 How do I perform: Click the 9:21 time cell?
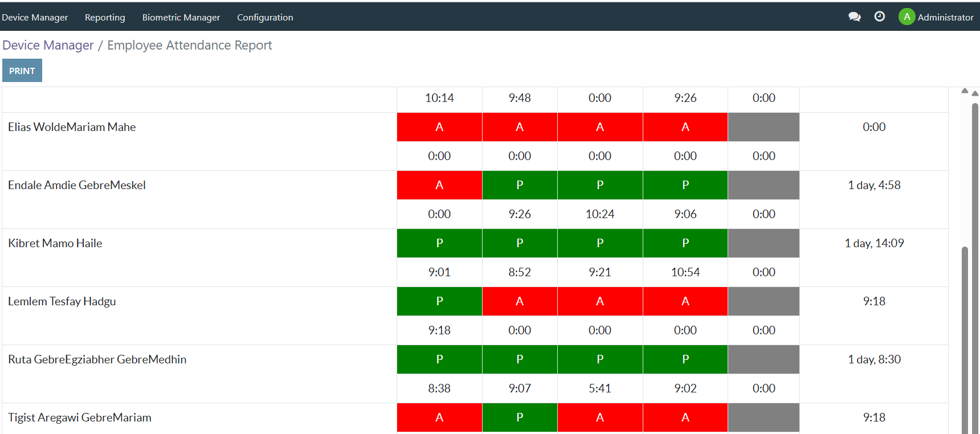[x=600, y=272]
